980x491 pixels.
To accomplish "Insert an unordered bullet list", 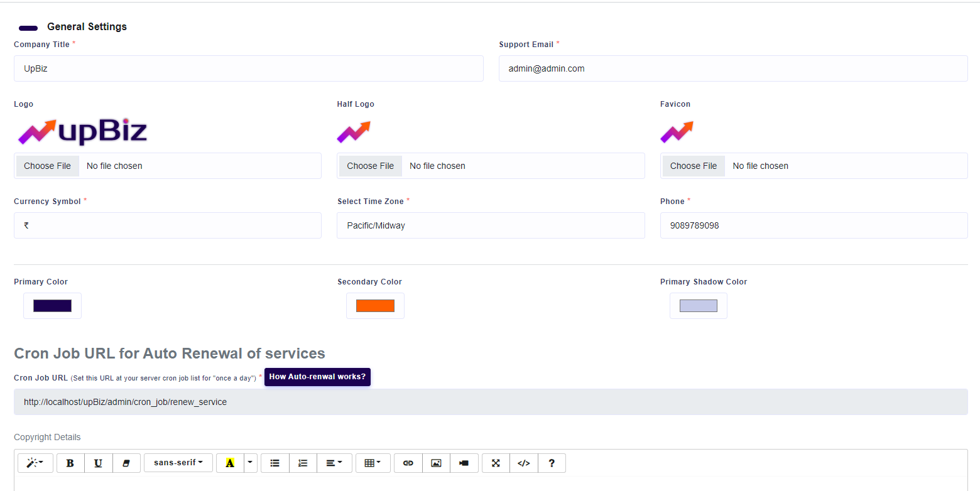I will [275, 463].
